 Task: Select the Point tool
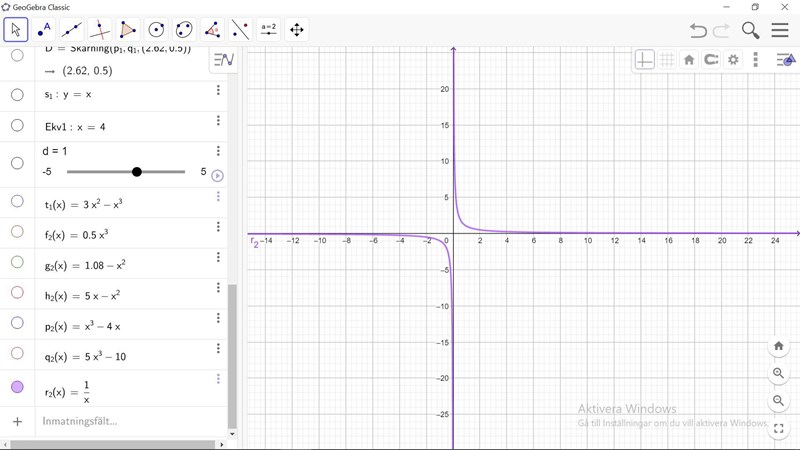pyautogui.click(x=43, y=30)
